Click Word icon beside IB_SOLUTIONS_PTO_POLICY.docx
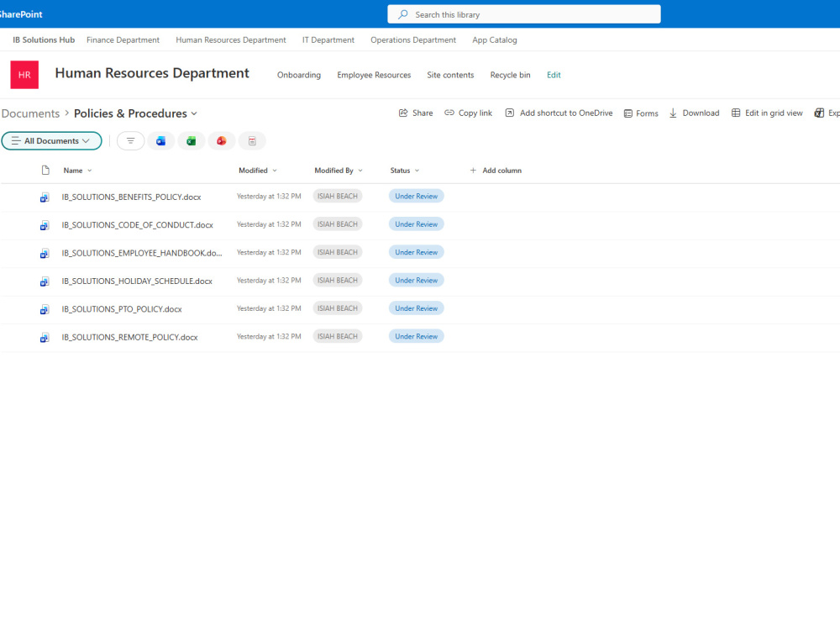 (45, 309)
